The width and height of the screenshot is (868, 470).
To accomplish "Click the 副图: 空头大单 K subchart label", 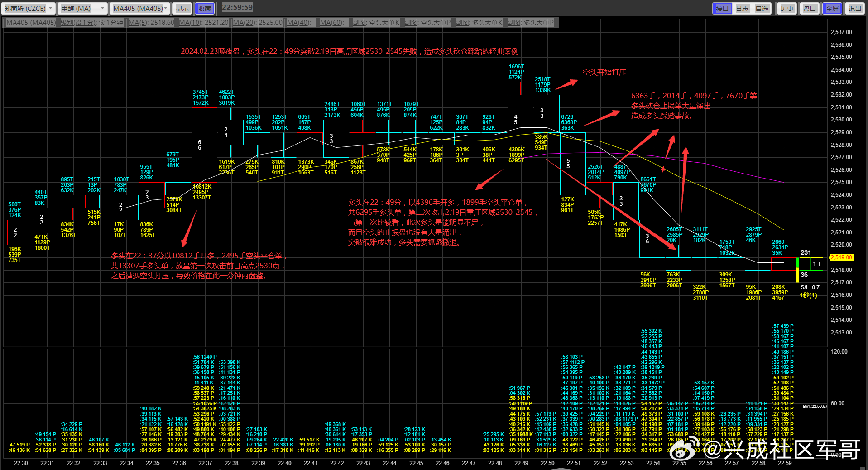I will point(376,23).
